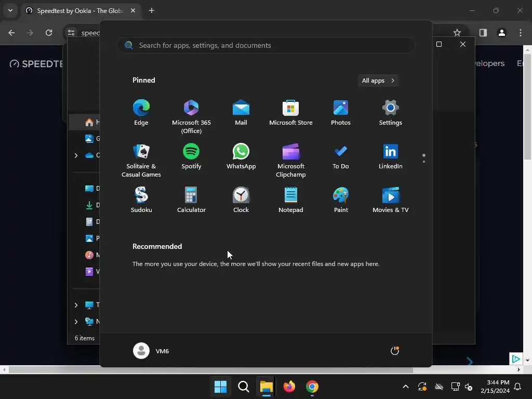Bookmark this page with the star

[457, 33]
